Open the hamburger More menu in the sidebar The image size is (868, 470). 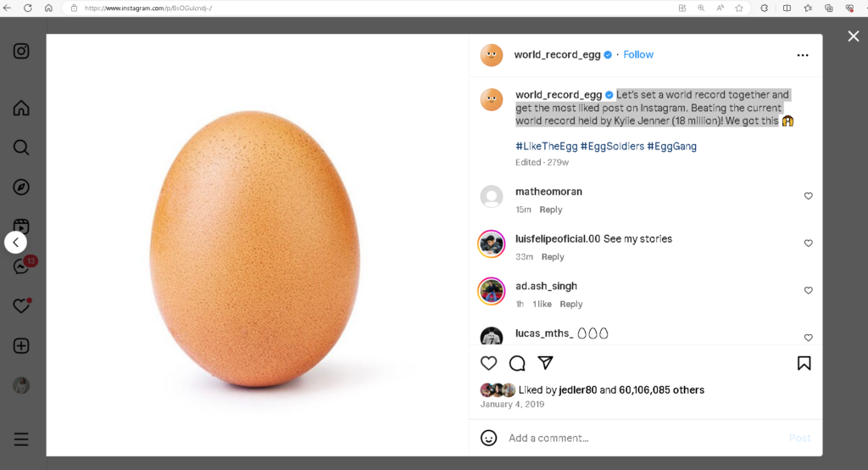(x=21, y=439)
